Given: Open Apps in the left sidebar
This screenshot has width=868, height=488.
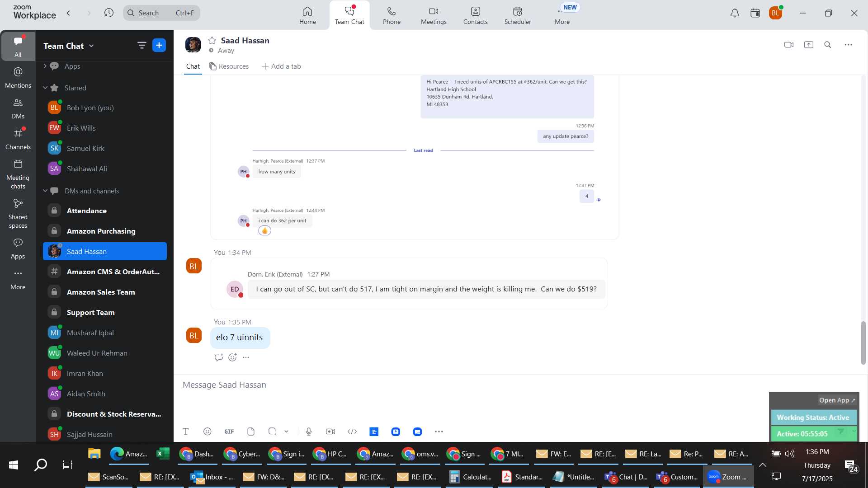Looking at the screenshot, I should coord(18,249).
